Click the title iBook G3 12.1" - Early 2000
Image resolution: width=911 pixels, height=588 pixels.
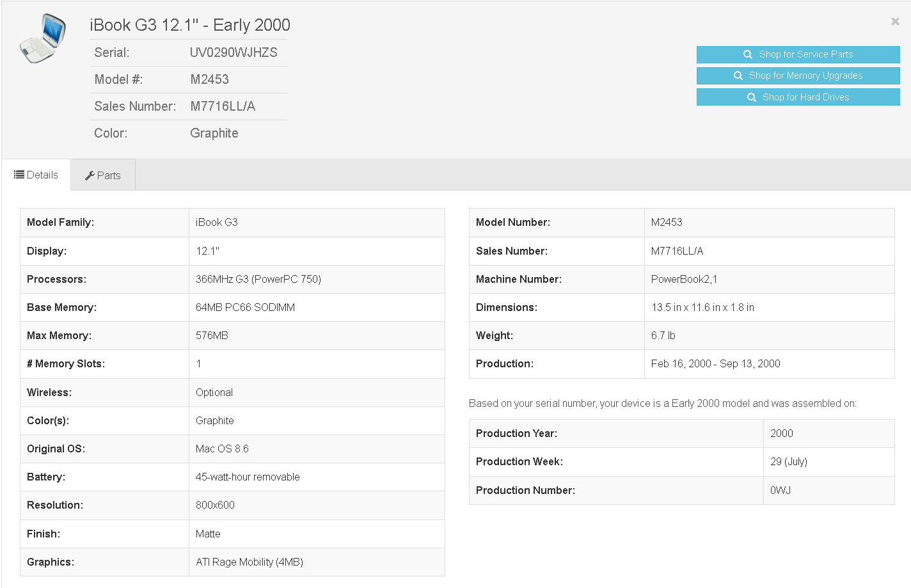pos(190,25)
